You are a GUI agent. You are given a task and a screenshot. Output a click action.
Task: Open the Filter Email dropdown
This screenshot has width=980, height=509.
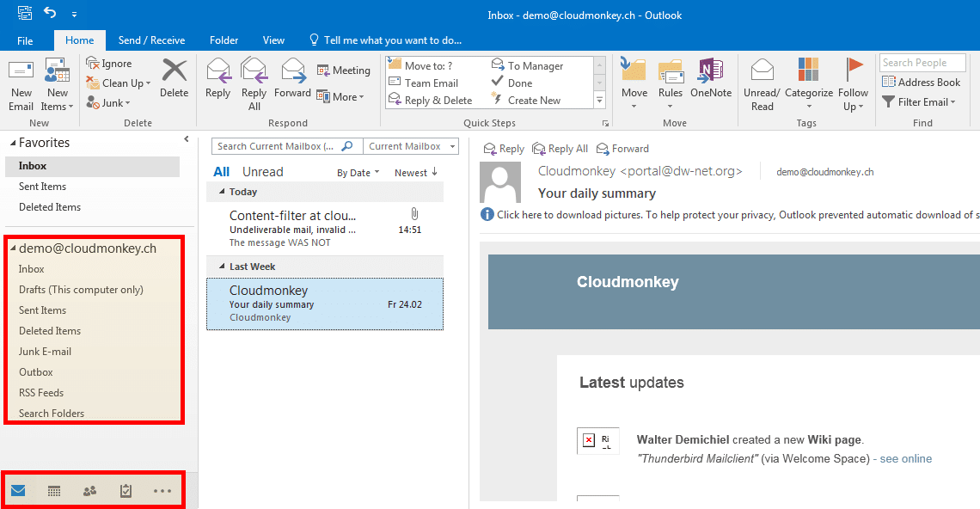point(919,102)
